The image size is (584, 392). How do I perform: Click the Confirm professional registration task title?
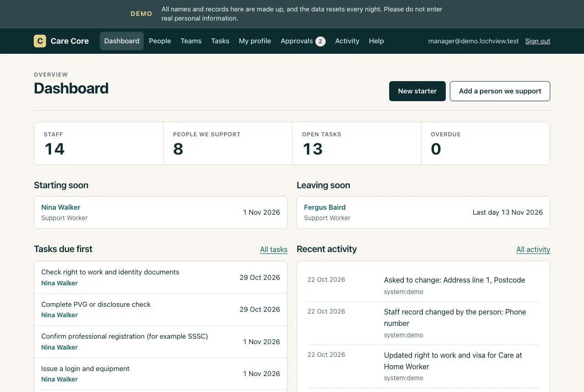point(125,336)
